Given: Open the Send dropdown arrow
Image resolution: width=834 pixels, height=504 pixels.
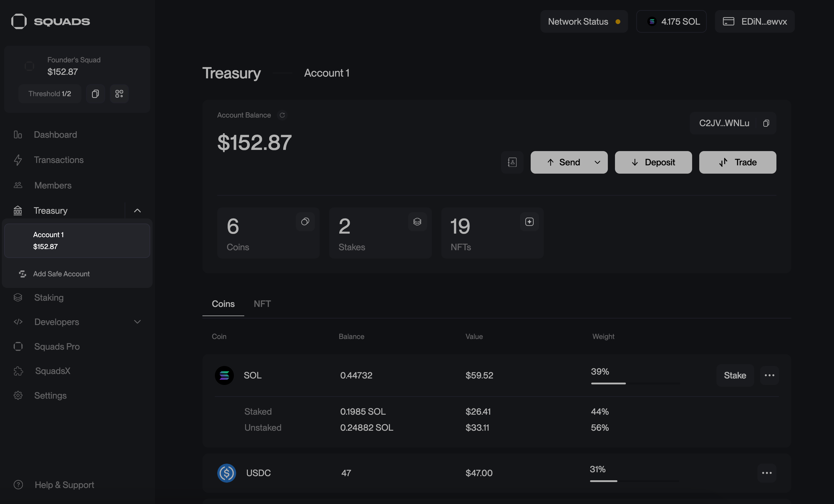Looking at the screenshot, I should coord(597,162).
